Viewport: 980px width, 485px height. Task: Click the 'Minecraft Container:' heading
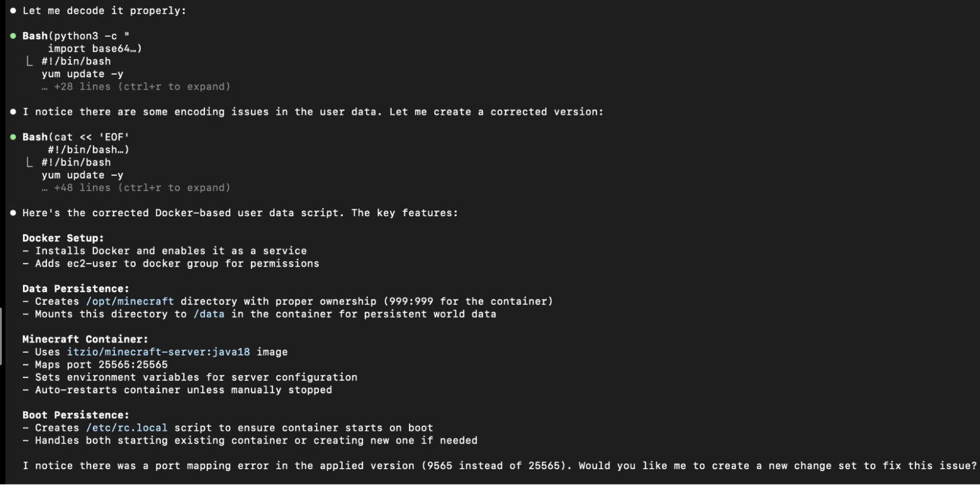pyautogui.click(x=85, y=339)
